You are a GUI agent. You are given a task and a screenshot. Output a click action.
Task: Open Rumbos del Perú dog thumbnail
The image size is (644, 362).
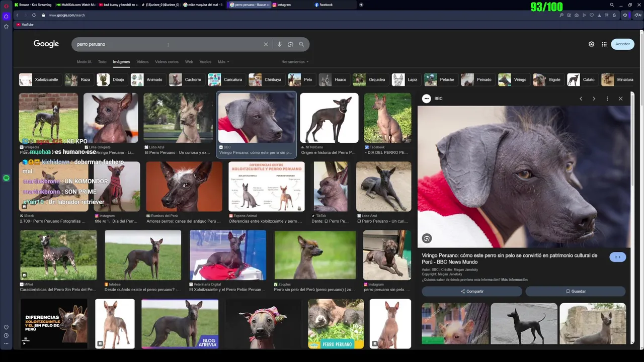coord(184,187)
